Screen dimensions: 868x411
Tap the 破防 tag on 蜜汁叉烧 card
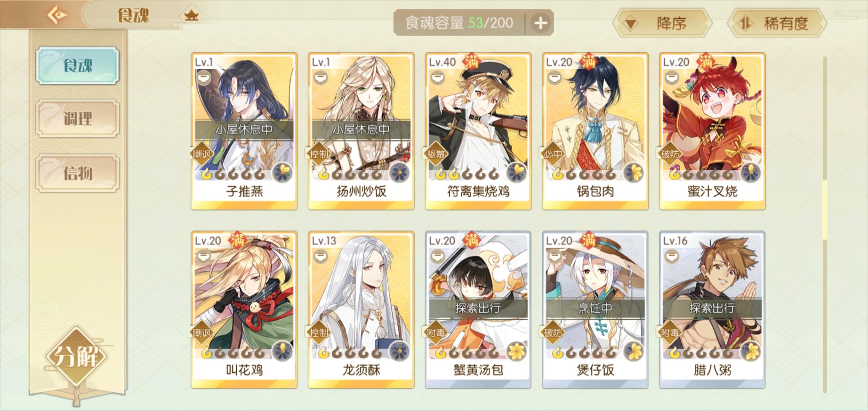click(x=670, y=154)
